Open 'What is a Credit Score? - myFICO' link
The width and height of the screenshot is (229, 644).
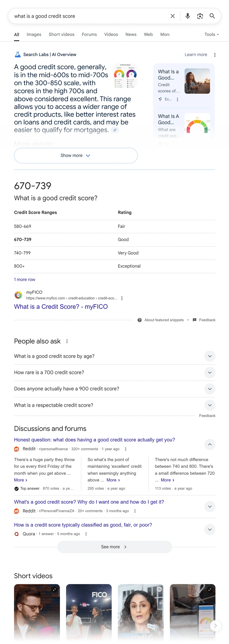pyautogui.click(x=61, y=307)
